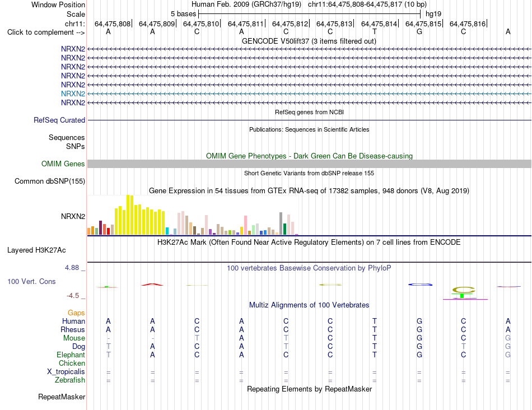
Task: Click the 'hg19' text next to the scale bar
Action: tap(433, 14)
